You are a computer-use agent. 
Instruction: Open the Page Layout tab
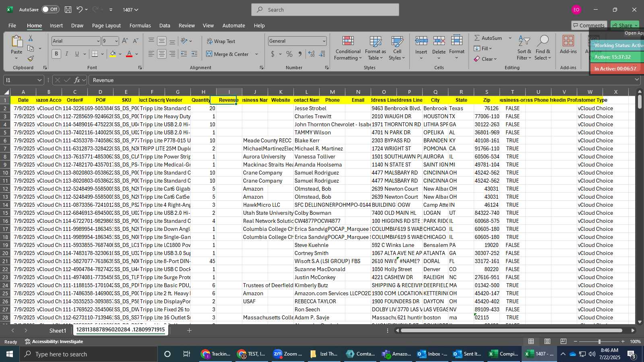106,25
